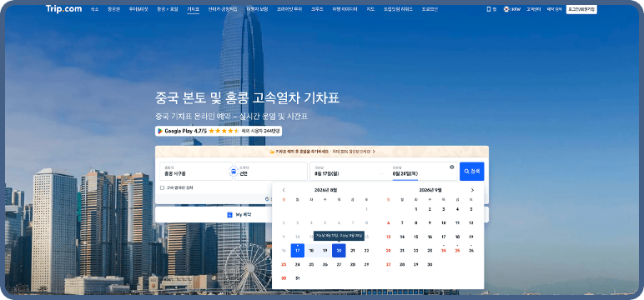Select August 20 in the calendar
The image size is (644, 300).
(339, 250)
